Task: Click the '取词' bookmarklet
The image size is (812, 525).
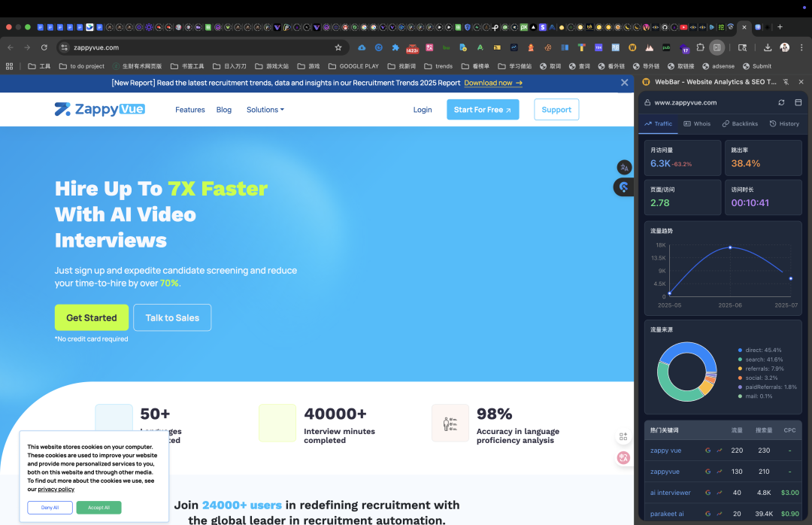Action: point(550,66)
